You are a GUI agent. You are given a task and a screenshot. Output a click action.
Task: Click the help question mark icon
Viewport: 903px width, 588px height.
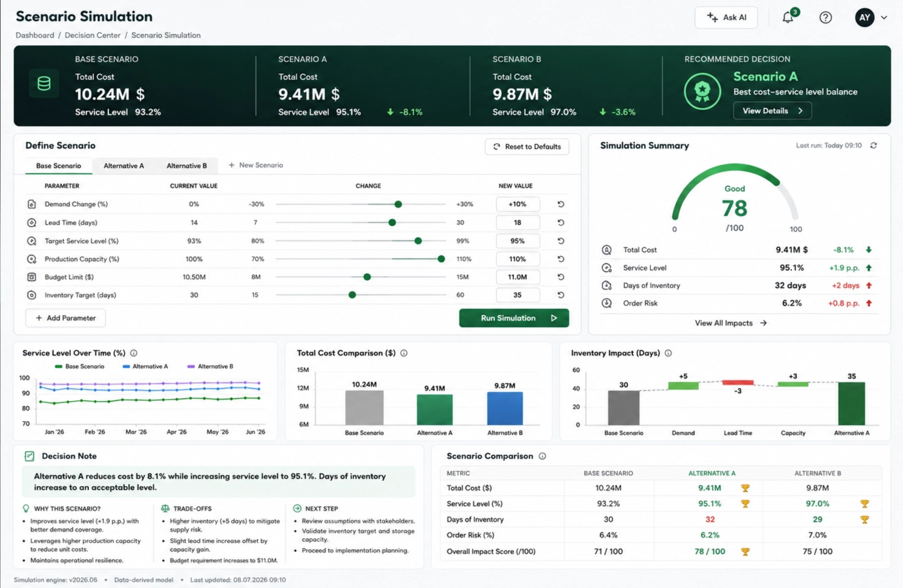coord(826,18)
